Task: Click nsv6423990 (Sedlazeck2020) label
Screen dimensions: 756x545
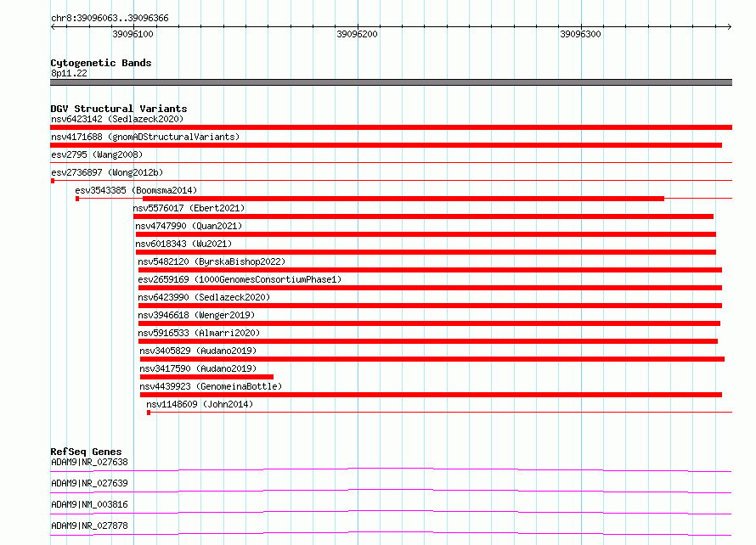Action: (x=204, y=297)
